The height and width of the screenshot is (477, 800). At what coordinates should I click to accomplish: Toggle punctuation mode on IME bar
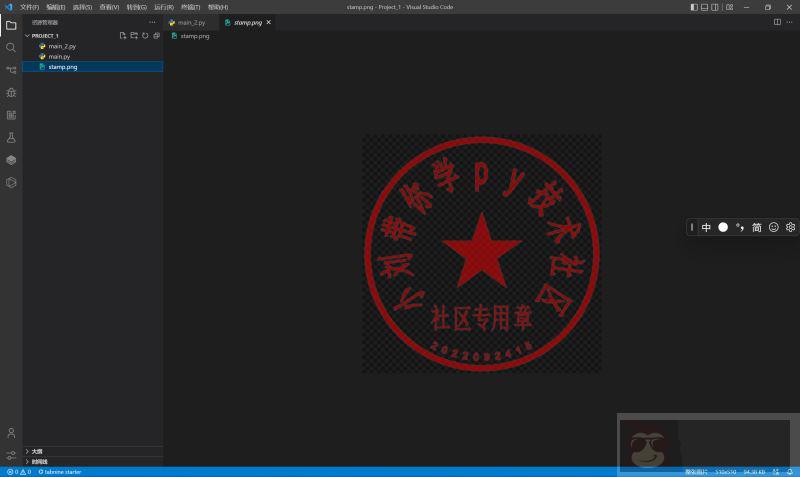[740, 227]
